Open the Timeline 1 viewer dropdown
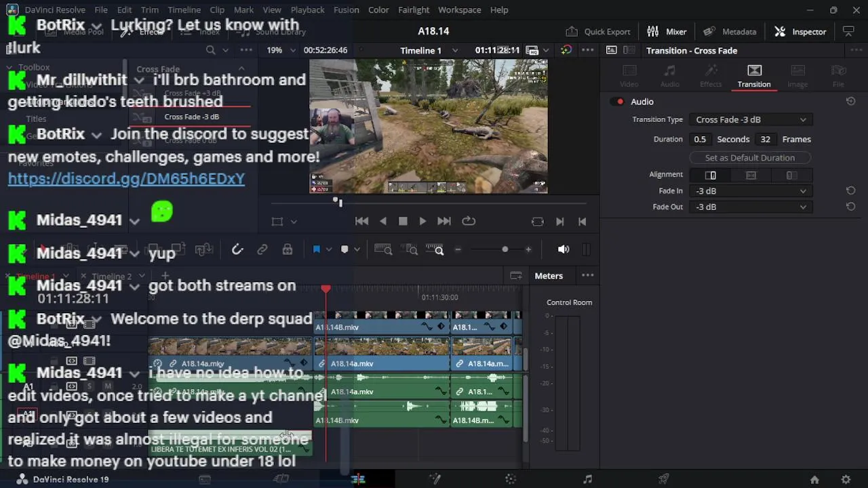The height and width of the screenshot is (488, 868). (429, 50)
